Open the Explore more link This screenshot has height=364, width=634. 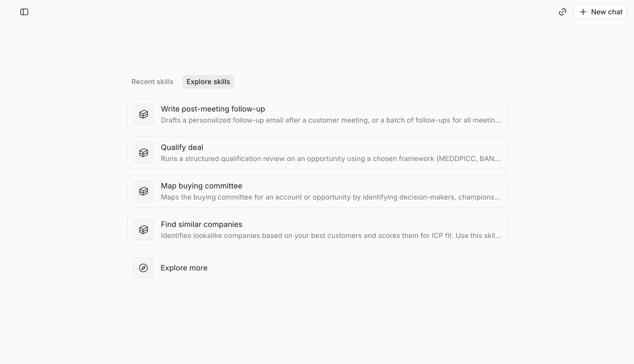(x=184, y=268)
